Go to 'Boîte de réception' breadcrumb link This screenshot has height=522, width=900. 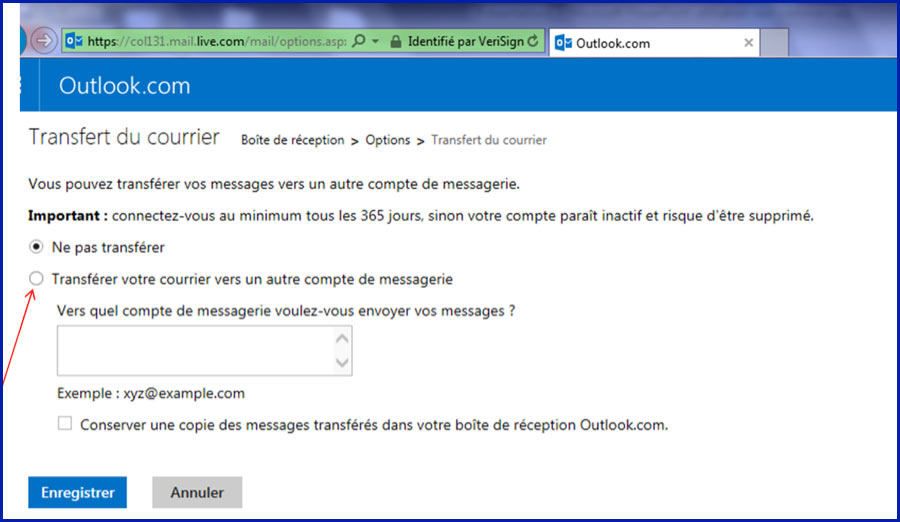(x=292, y=140)
